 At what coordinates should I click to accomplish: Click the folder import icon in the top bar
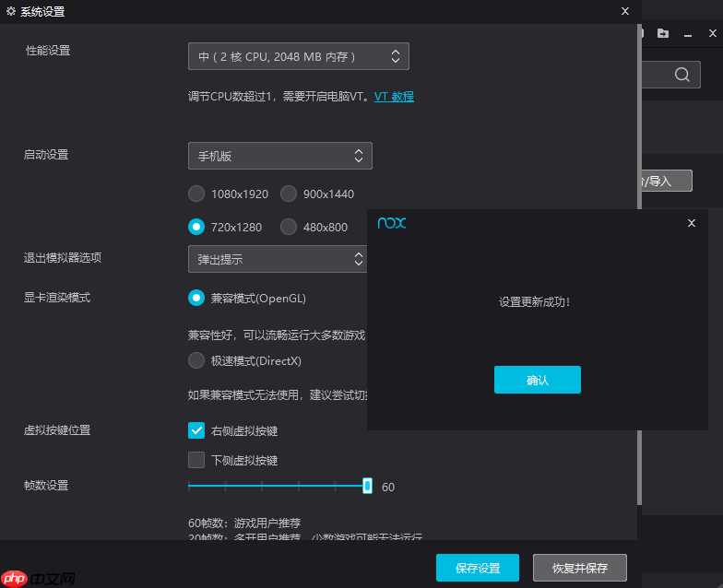(663, 33)
